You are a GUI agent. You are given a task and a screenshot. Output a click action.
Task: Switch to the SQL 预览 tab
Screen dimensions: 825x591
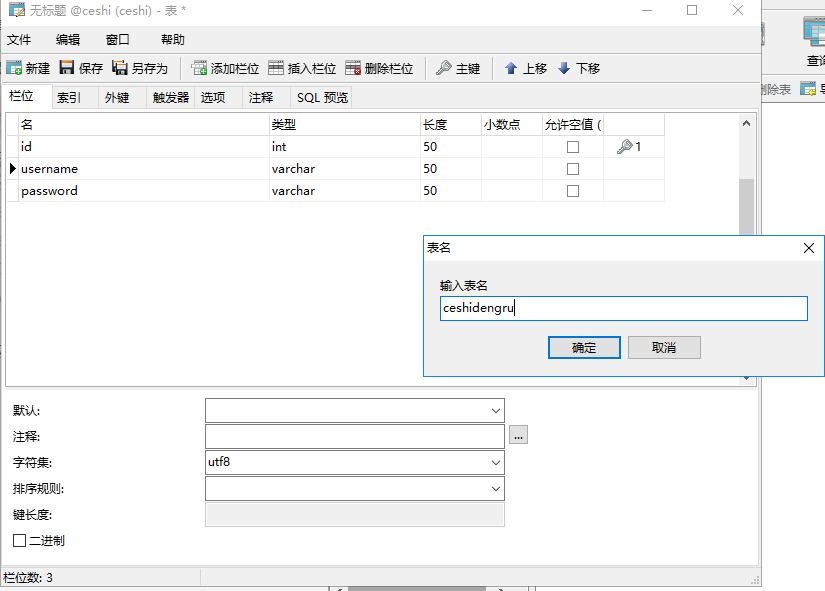coord(322,97)
